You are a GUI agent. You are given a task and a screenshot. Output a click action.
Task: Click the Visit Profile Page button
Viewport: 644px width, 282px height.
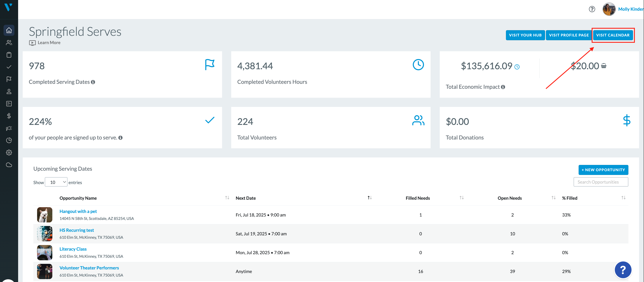[x=569, y=35]
